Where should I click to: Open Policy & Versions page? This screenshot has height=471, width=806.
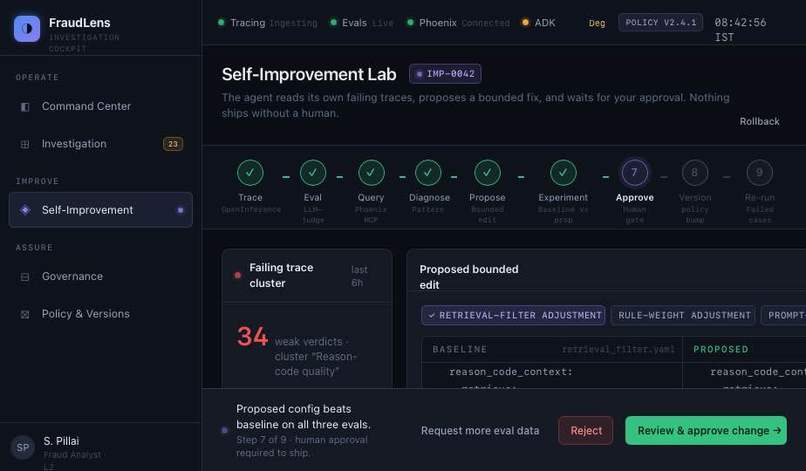tap(101, 314)
